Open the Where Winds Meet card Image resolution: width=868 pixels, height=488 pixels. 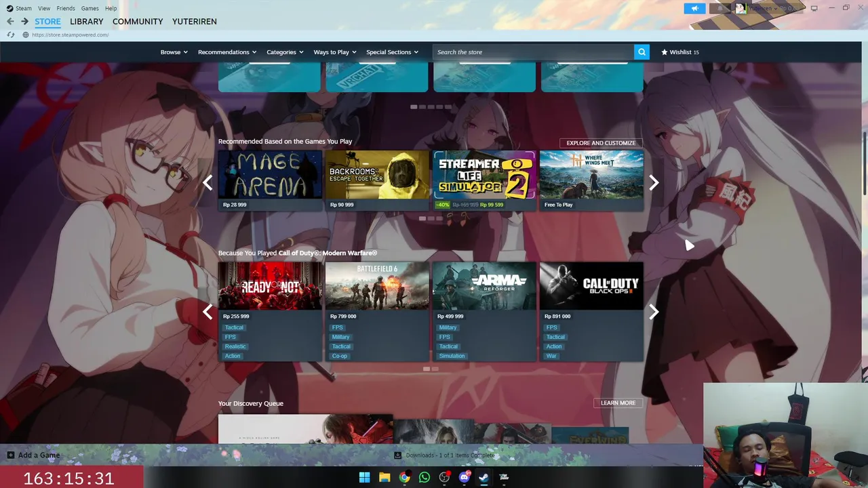pyautogui.click(x=591, y=180)
